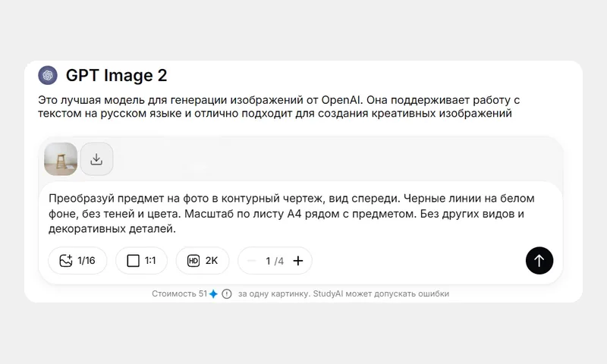Submit prompt with the black arrow button
This screenshot has height=364, width=607.
coord(539,261)
